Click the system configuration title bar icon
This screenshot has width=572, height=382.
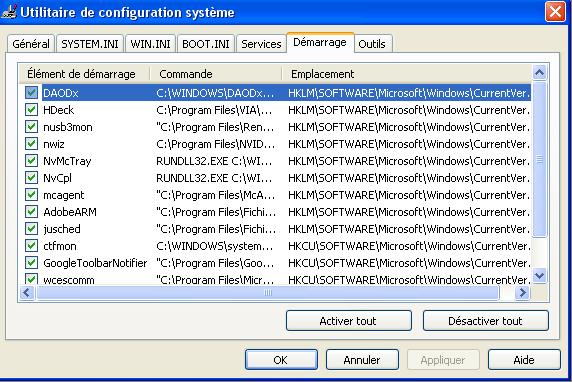click(x=9, y=12)
